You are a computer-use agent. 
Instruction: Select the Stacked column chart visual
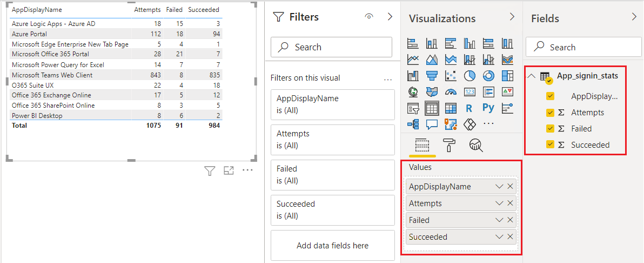point(432,43)
